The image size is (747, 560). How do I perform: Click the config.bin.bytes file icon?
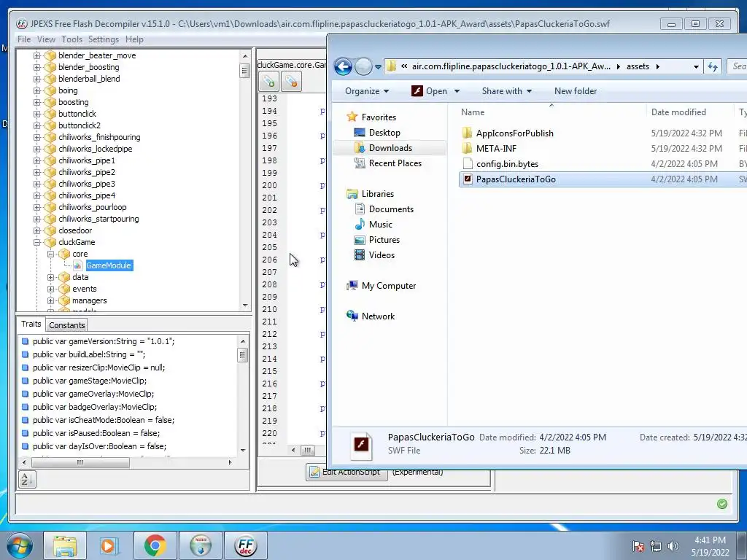coord(468,164)
